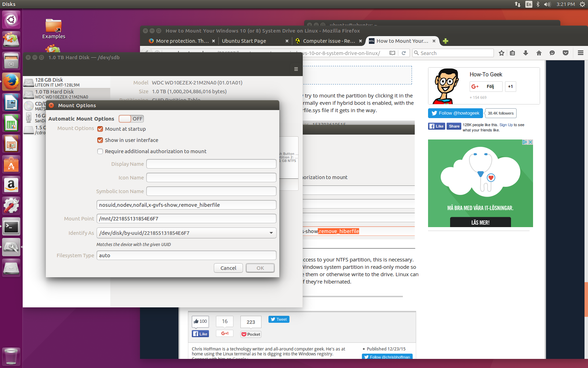
Task: Open LibreOffice Writer from the launcher
Action: 11,102
